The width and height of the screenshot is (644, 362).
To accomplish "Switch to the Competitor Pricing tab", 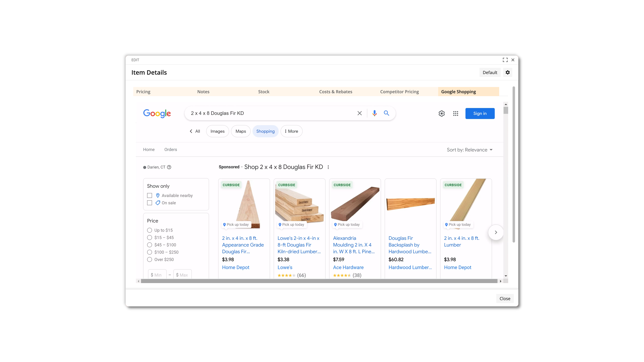I will tap(399, 92).
